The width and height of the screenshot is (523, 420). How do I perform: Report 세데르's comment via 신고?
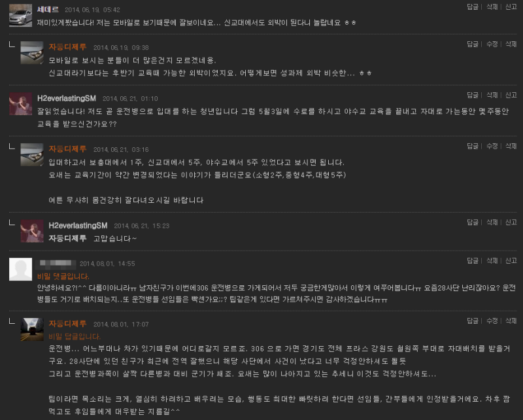tap(511, 7)
